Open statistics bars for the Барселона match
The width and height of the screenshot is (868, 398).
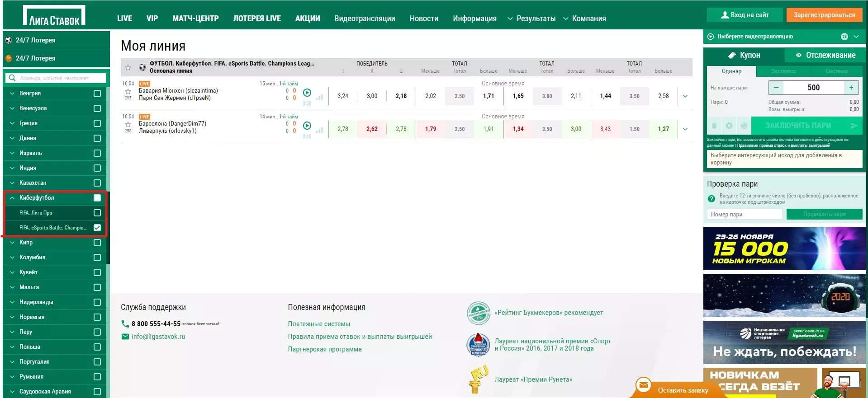320,130
